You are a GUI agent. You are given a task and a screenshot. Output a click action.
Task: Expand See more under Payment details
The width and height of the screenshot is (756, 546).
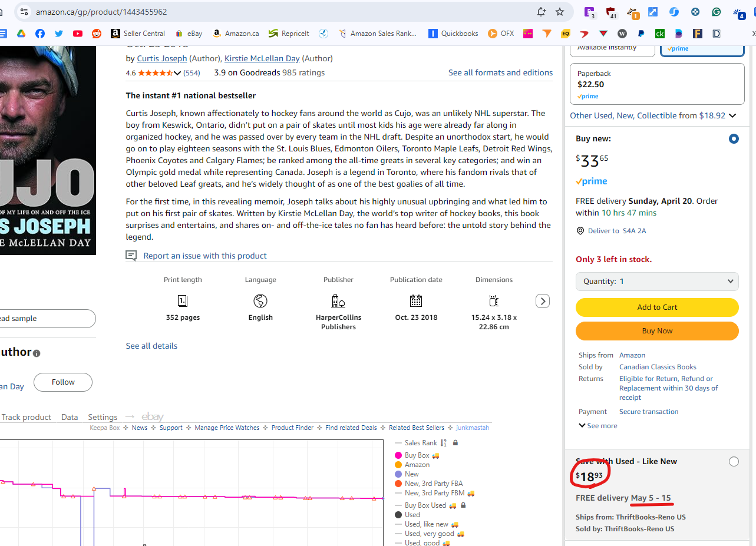[x=598, y=426]
